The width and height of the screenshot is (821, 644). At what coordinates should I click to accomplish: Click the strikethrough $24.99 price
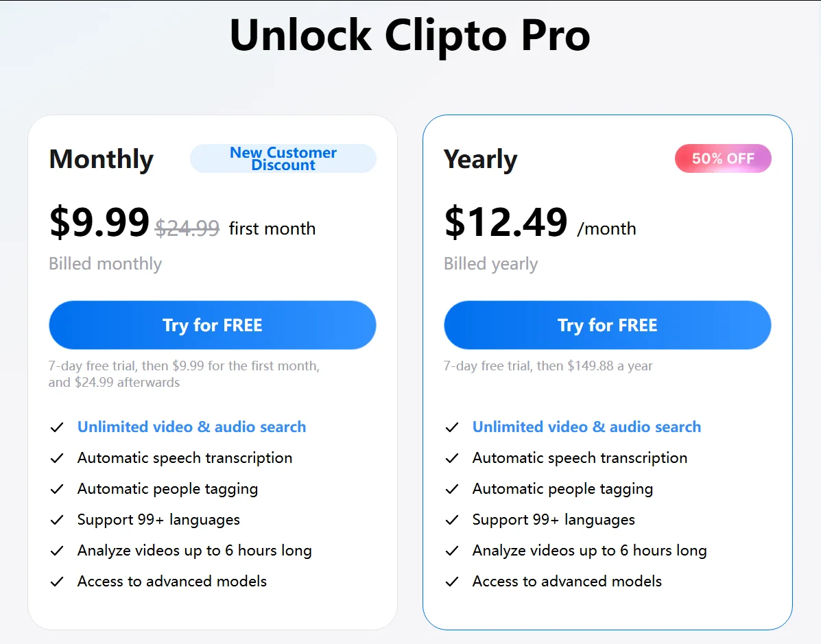(187, 228)
